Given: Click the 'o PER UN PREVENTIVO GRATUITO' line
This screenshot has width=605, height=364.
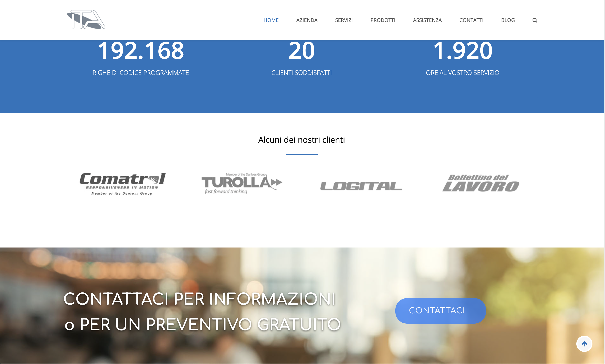Looking at the screenshot, I should tap(203, 324).
